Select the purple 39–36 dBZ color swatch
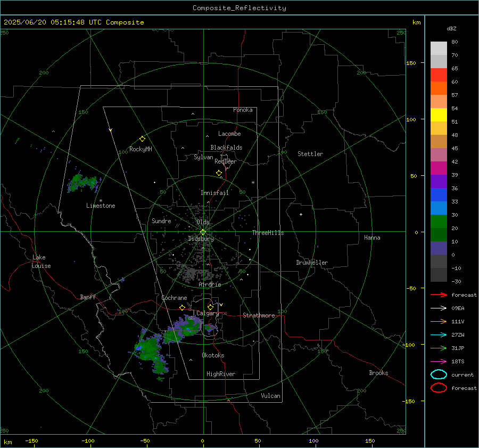 coord(439,182)
